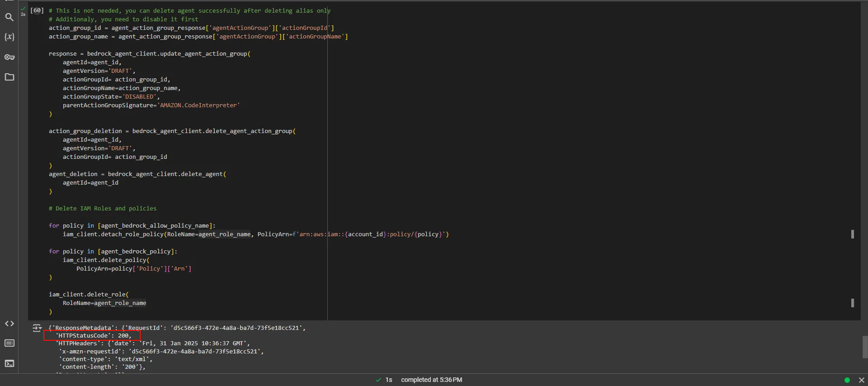Click the '# Delete IAM Roles and policies' comment
The width and height of the screenshot is (868, 386).
point(103,208)
